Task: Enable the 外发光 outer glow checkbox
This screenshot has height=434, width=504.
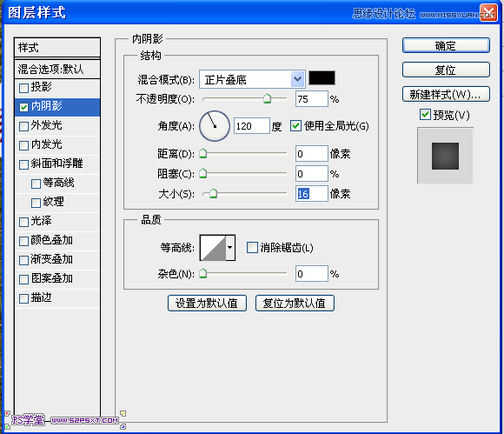Action: 23,126
